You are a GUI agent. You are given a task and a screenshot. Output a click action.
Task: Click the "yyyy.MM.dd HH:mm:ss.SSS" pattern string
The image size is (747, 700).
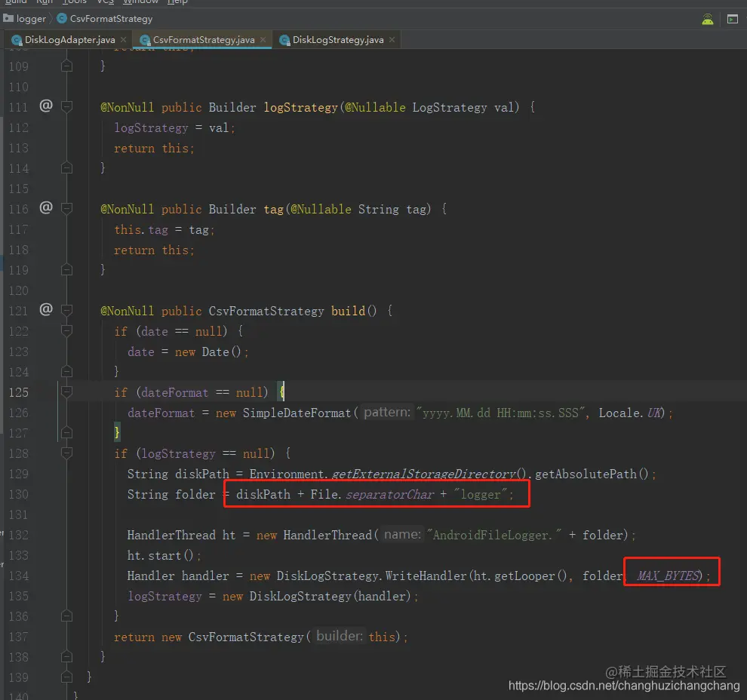click(x=501, y=413)
